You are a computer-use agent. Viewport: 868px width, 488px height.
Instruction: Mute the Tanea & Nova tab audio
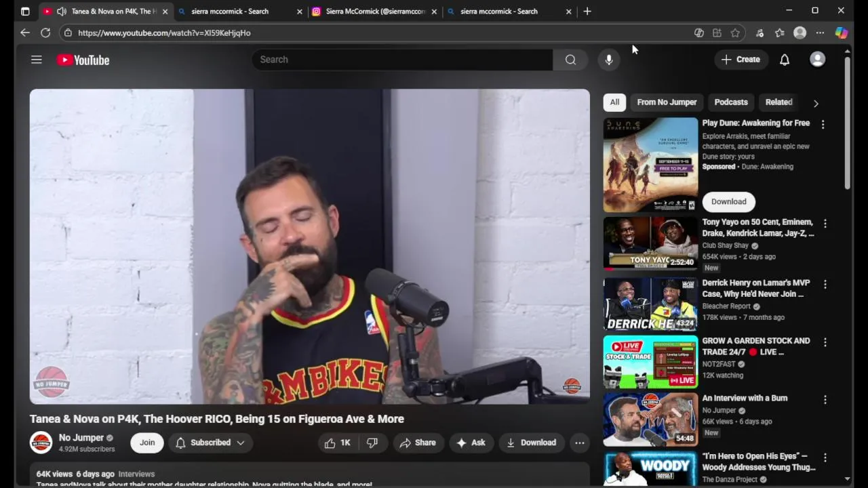(62, 12)
